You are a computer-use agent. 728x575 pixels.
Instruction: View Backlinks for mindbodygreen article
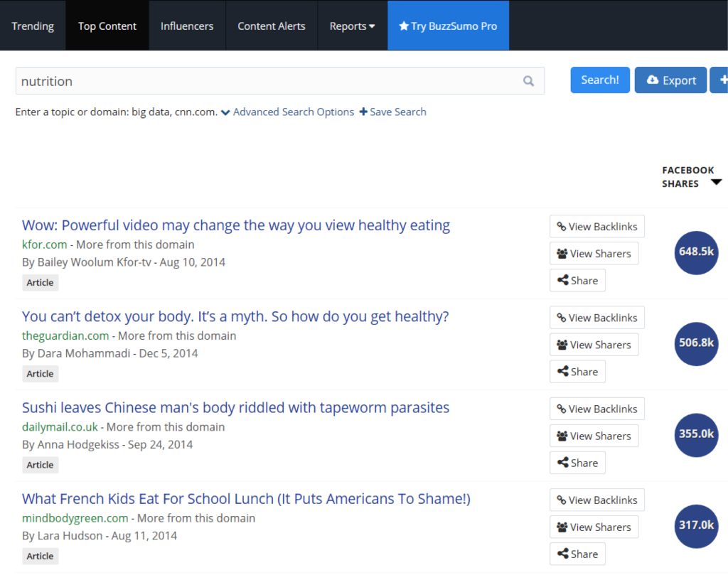pyautogui.click(x=597, y=500)
